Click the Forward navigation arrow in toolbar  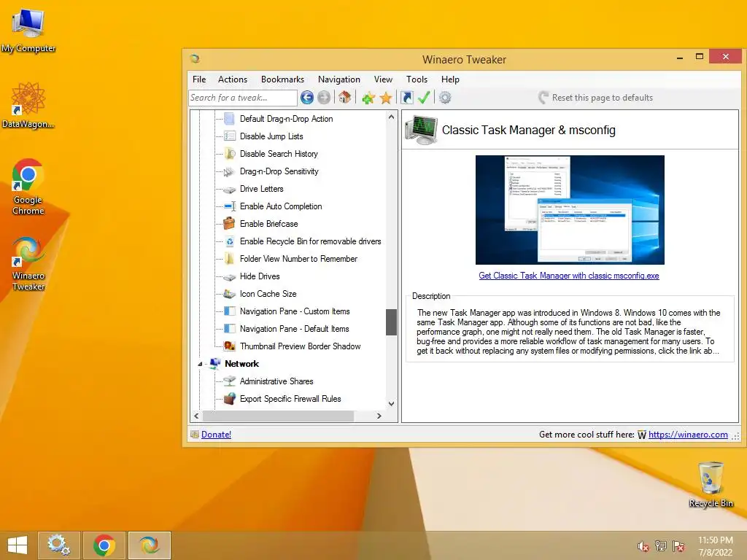pos(323,98)
